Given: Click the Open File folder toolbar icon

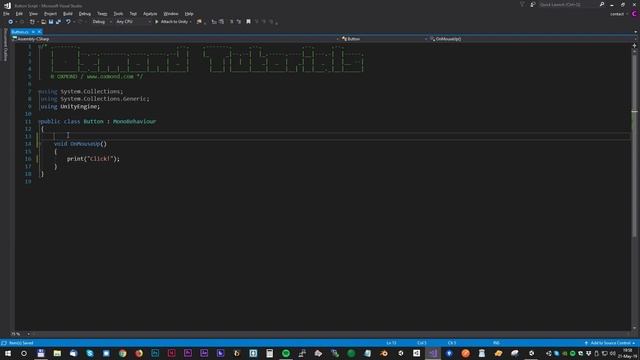Looking at the screenshot, I should (43, 22).
